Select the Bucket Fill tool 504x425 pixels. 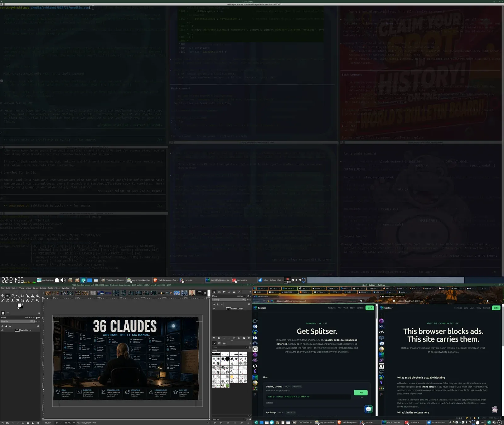click(x=37, y=296)
